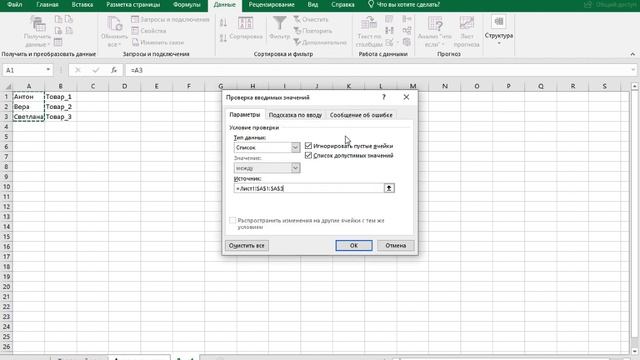Open the Вставка ribbon tab
Viewport: 640px width, 360px height.
[82, 5]
